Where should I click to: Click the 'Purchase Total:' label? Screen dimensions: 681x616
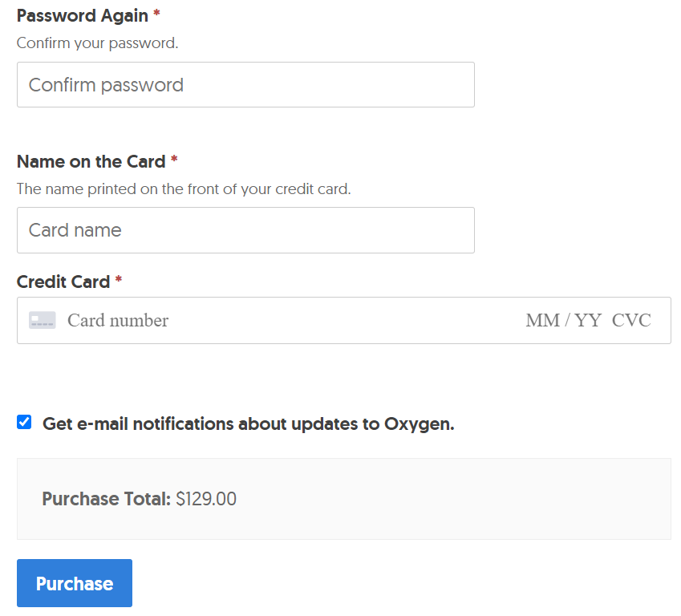tap(106, 499)
